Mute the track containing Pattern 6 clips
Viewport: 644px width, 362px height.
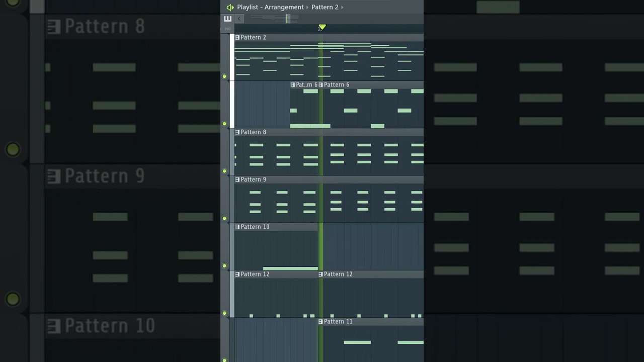(x=224, y=124)
